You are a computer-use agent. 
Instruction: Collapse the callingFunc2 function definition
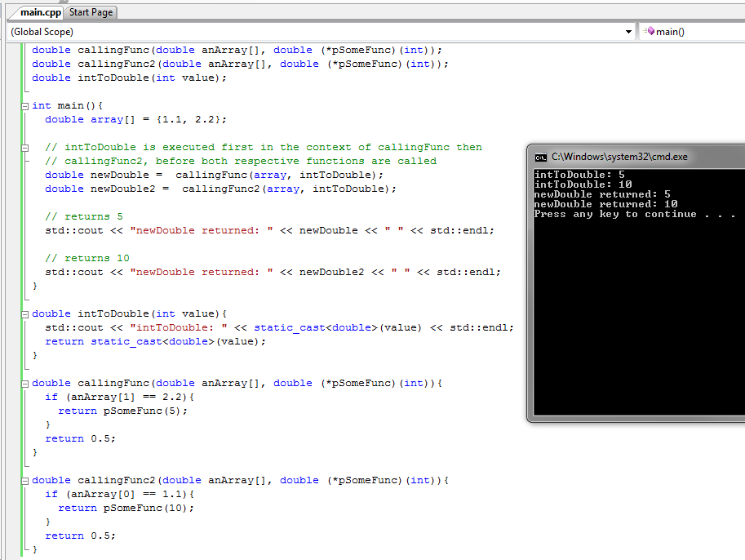[25, 481]
